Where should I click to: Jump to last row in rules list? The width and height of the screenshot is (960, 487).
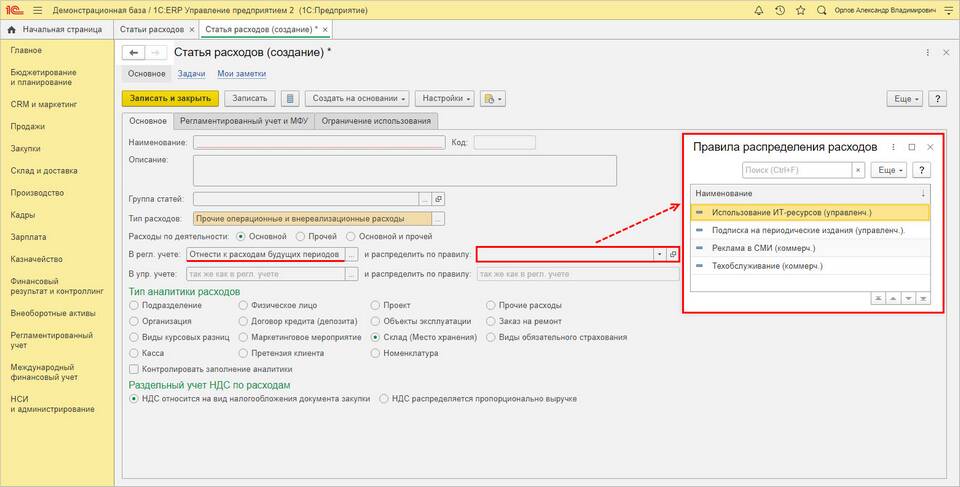[923, 298]
